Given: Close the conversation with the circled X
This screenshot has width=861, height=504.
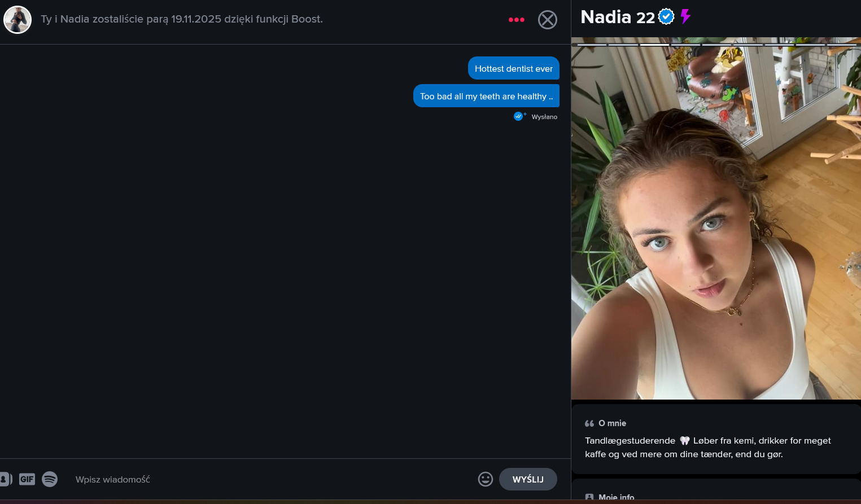Looking at the screenshot, I should click(548, 20).
